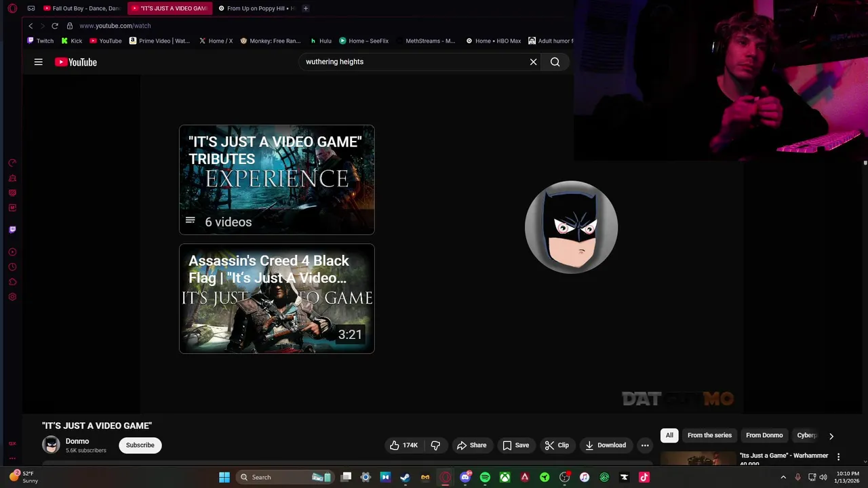The width and height of the screenshot is (868, 488).
Task: Open the Home – SeeFlix bookmark
Action: 364,41
